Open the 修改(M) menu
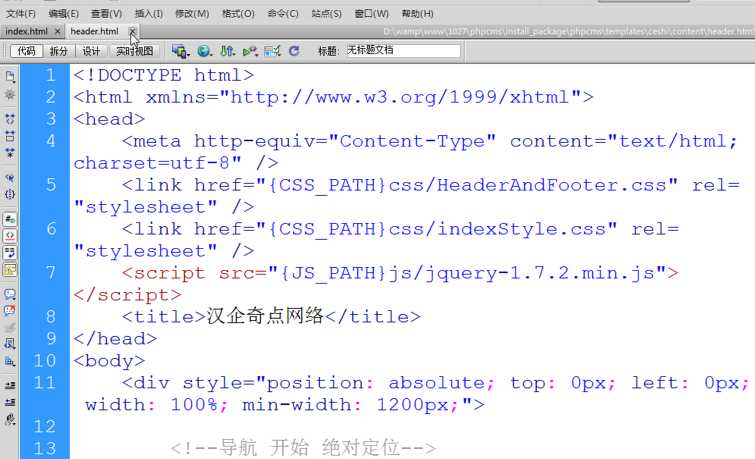Image resolution: width=755 pixels, height=459 pixels. (x=192, y=13)
